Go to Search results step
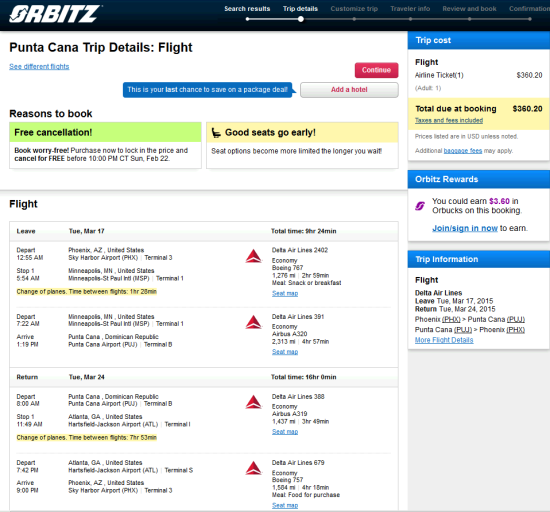550x512 pixels. (x=247, y=9)
